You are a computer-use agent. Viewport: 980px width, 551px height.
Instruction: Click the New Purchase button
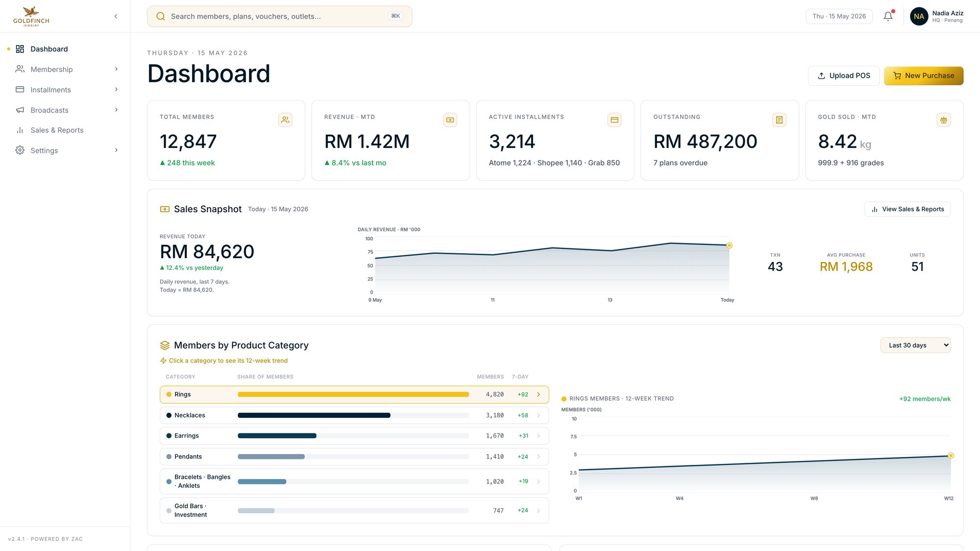924,76
